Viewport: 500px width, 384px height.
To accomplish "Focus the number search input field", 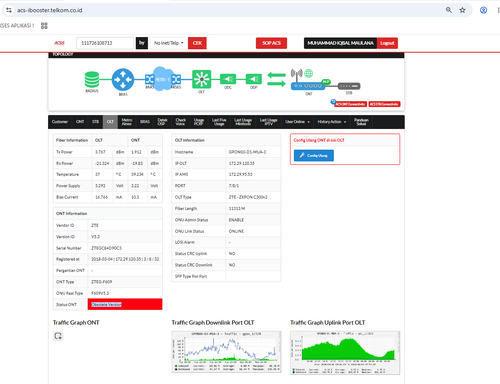I will [105, 43].
